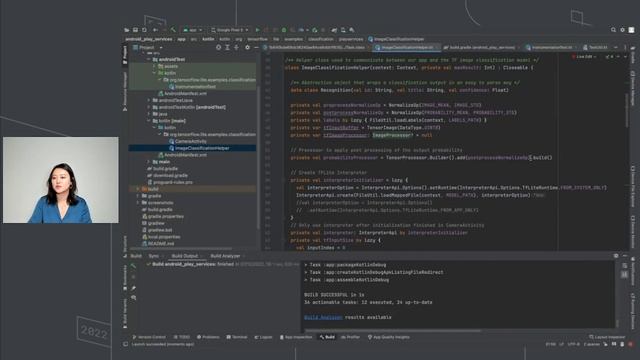Collapse the kotlin [main] folder
This screenshot has width=640, height=360.
click(149, 121)
